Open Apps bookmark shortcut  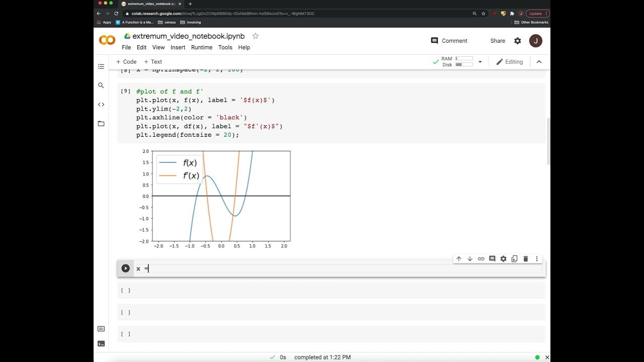(x=104, y=22)
